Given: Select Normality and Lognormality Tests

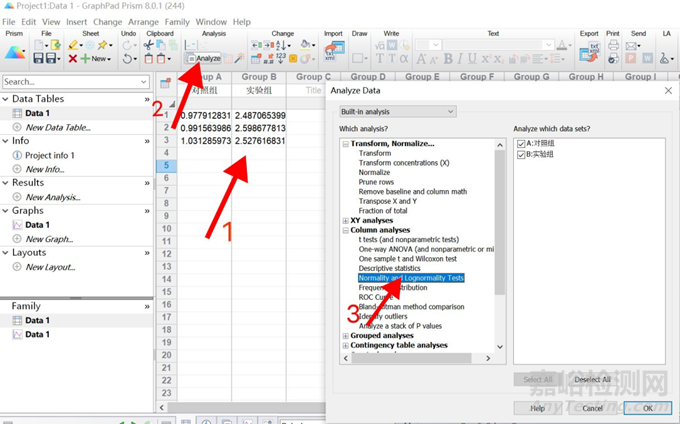Looking at the screenshot, I should pyautogui.click(x=411, y=278).
